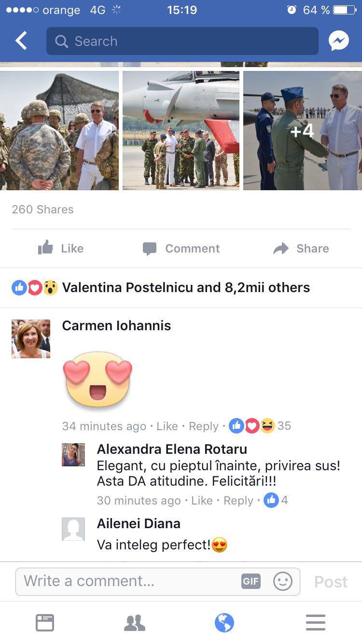This screenshot has height=644, width=362.
Task: Open the emoji smiley picker
Action: click(283, 581)
